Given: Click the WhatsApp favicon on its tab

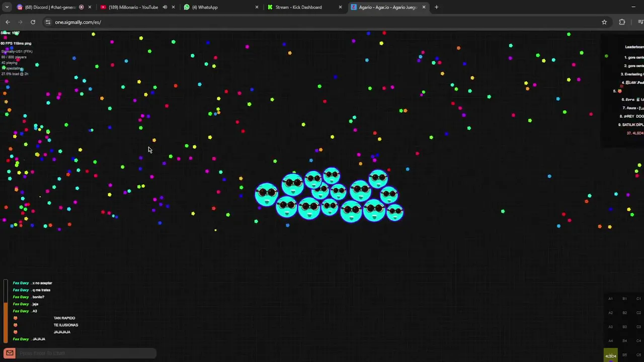Looking at the screenshot, I should click(187, 7).
